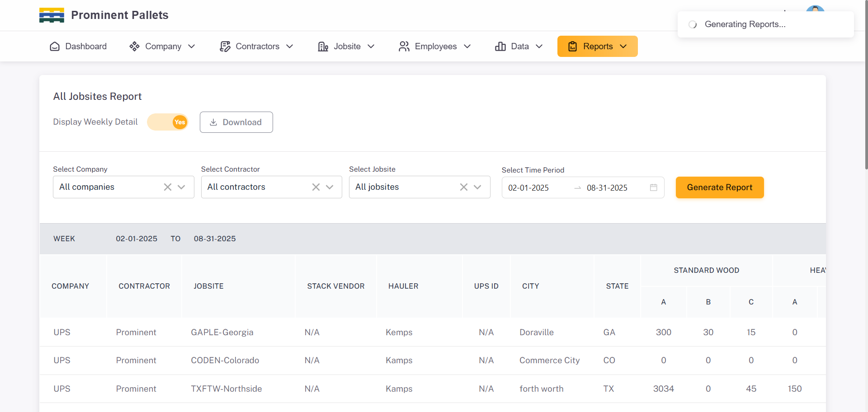The height and width of the screenshot is (412, 868).
Task: Open the Reports menu
Action: click(597, 47)
